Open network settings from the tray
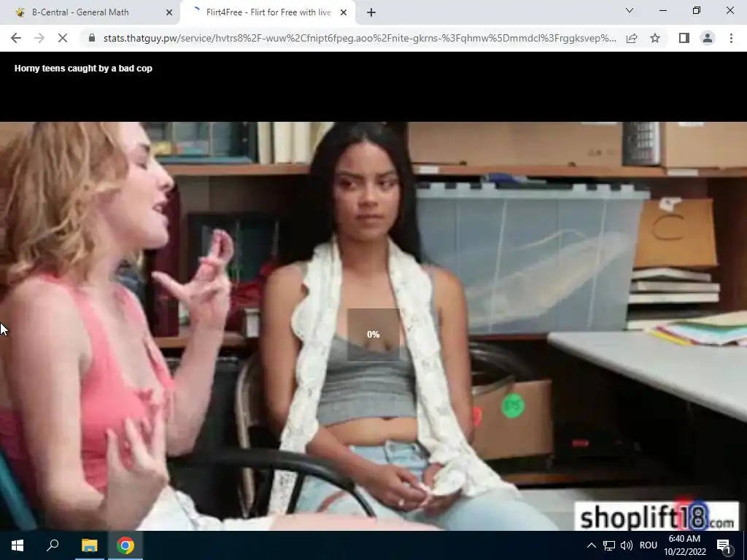The width and height of the screenshot is (747, 560). (x=609, y=545)
